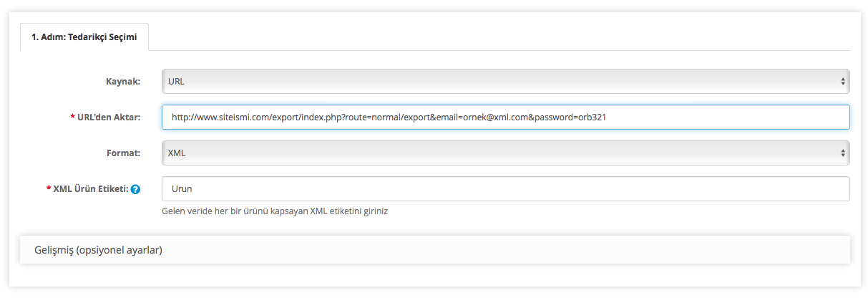Click the help icon beside XML Ürün Etiketi
Screen dimensions: 868x298
tap(135, 190)
